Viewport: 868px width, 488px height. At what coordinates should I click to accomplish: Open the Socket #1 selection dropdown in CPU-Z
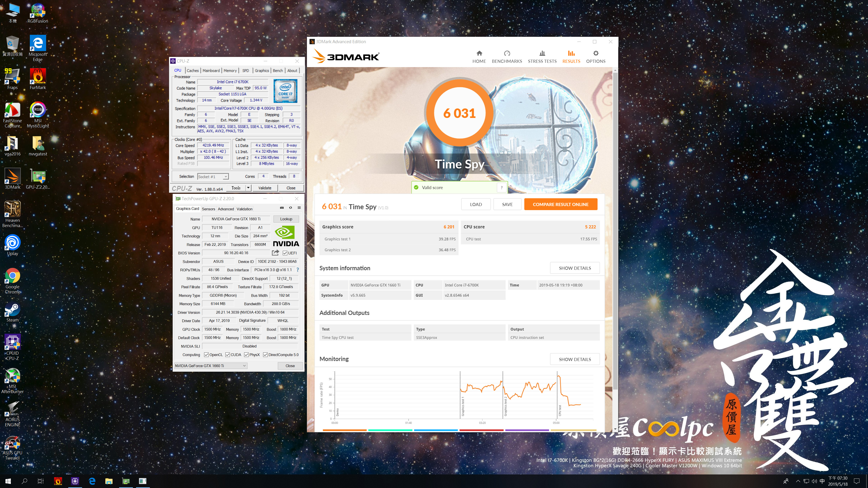[x=213, y=176]
